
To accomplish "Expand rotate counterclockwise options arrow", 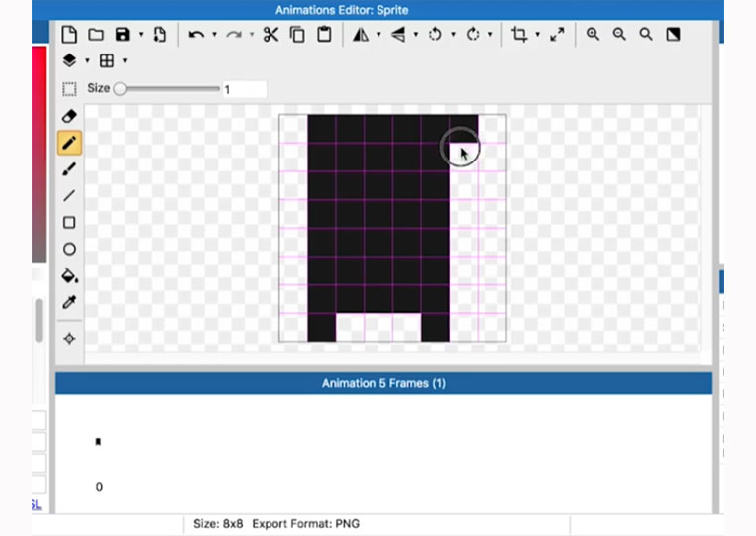I will (453, 35).
